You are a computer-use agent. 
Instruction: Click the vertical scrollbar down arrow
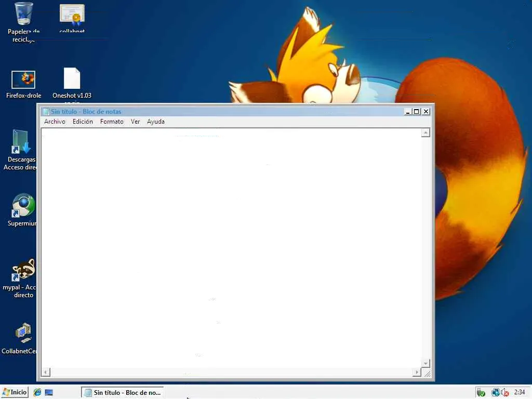(x=425, y=363)
